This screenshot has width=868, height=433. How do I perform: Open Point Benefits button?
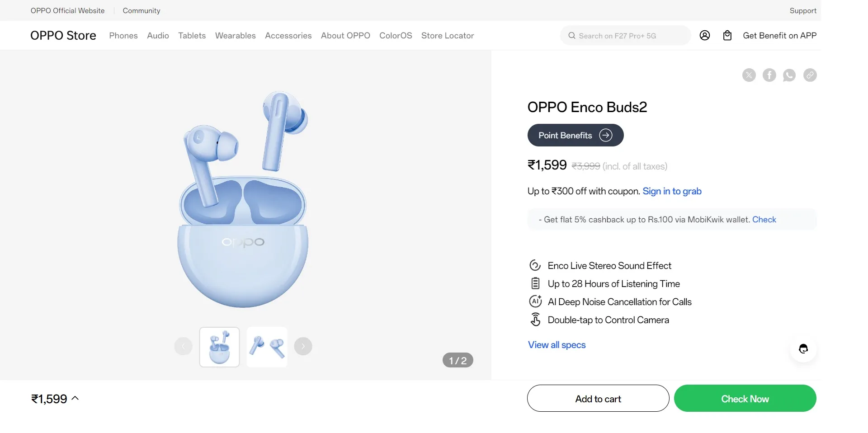coord(575,135)
